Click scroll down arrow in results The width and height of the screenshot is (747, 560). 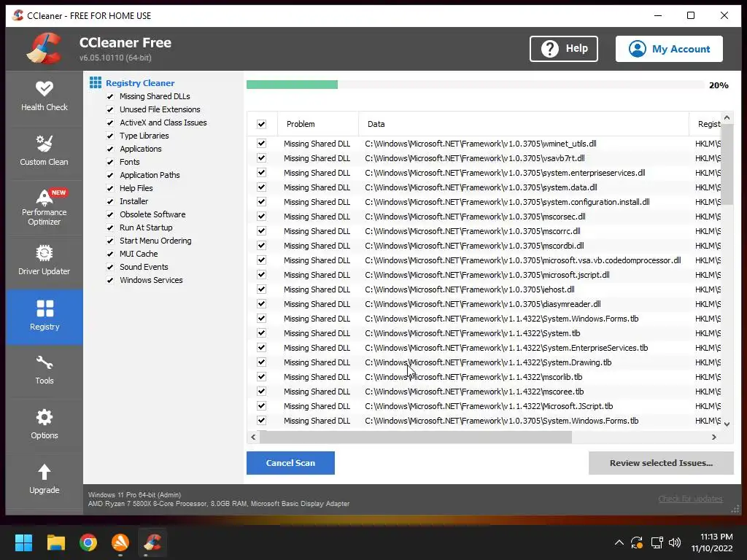pos(727,424)
